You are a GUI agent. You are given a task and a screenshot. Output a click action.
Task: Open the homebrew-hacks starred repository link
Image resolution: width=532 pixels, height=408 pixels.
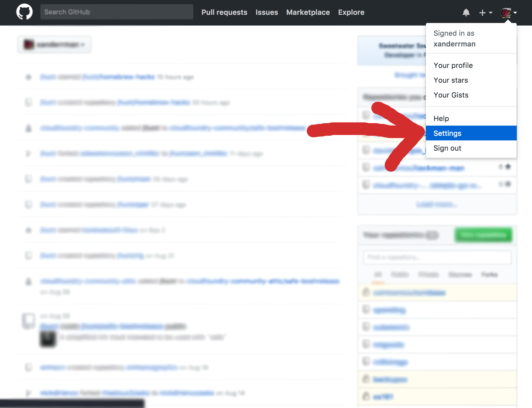click(119, 77)
